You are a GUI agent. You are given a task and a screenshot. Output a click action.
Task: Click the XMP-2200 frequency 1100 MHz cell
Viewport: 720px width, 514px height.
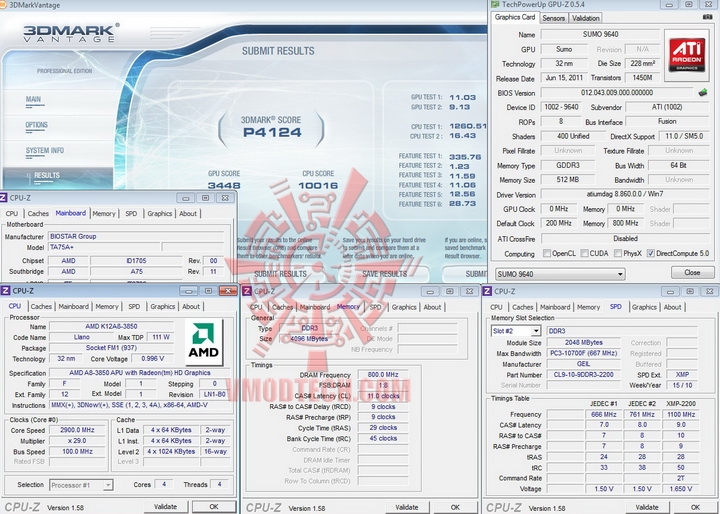point(681,414)
